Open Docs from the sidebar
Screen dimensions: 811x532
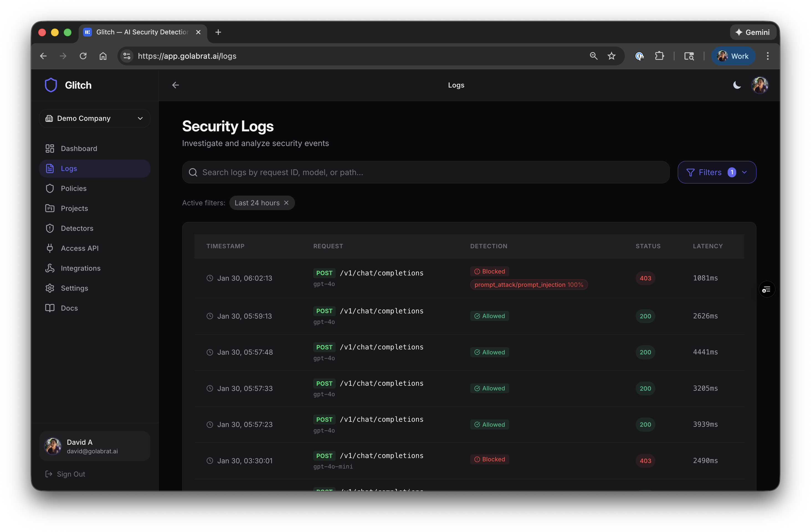[x=69, y=308]
